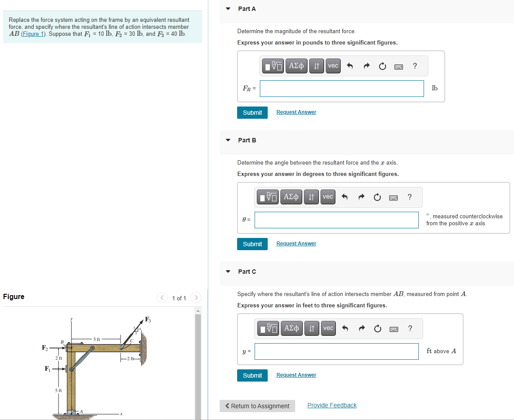
Task: Open the equation editor help icon in Part B
Action: tap(410, 197)
